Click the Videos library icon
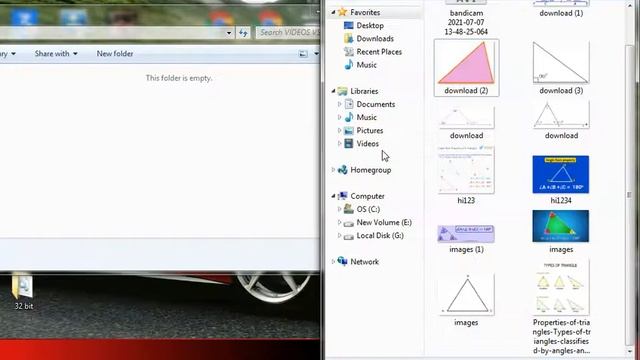The image size is (640, 360). 349,143
